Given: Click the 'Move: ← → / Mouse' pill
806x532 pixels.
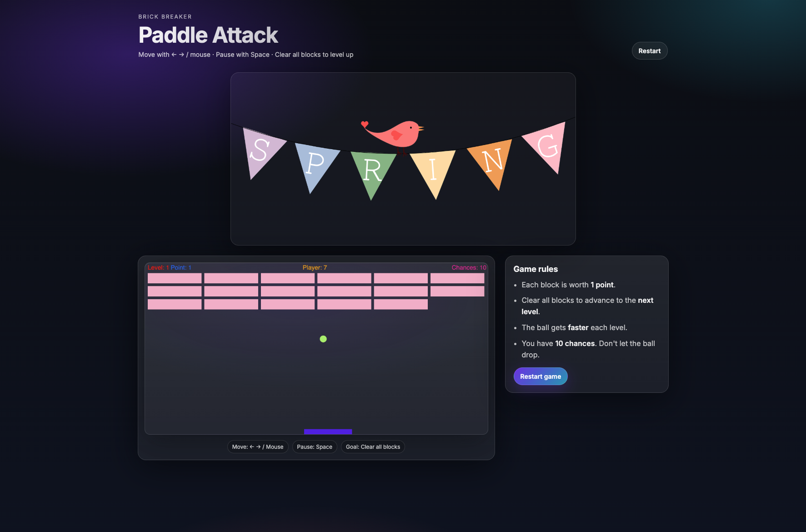Looking at the screenshot, I should 257,447.
